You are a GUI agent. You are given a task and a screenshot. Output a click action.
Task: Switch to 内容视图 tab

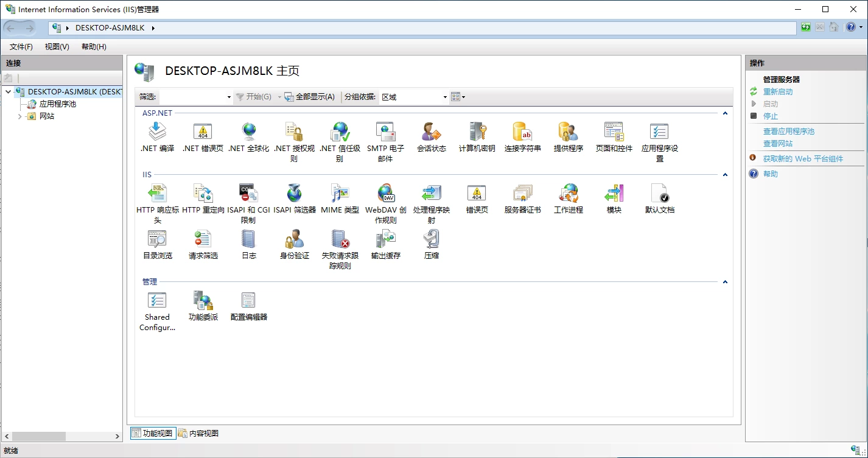coord(198,434)
